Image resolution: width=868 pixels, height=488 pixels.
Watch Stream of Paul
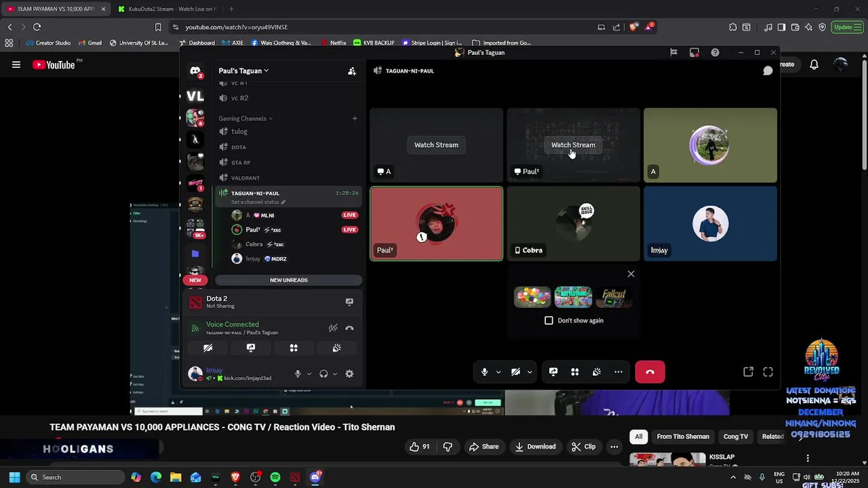click(x=573, y=144)
